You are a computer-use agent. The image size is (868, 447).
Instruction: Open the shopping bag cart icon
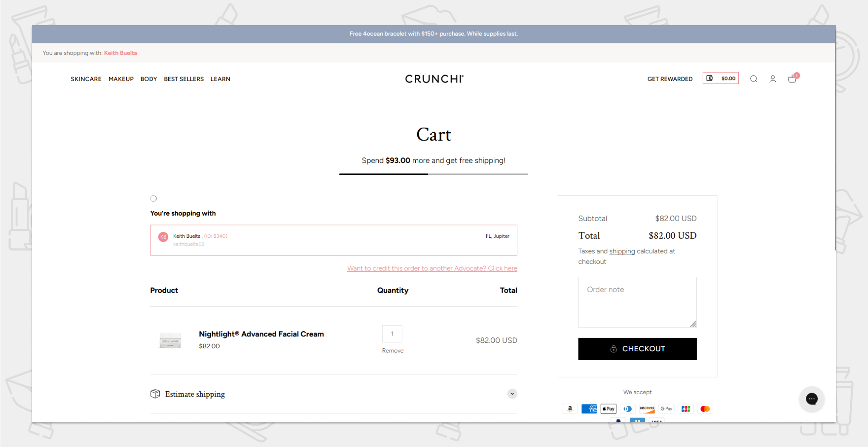[x=792, y=78]
